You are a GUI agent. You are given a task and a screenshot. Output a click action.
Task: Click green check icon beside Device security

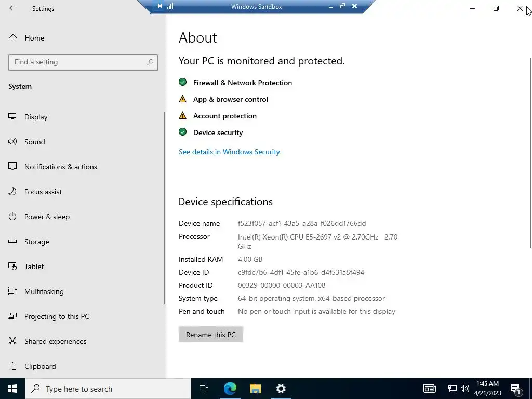point(182,132)
